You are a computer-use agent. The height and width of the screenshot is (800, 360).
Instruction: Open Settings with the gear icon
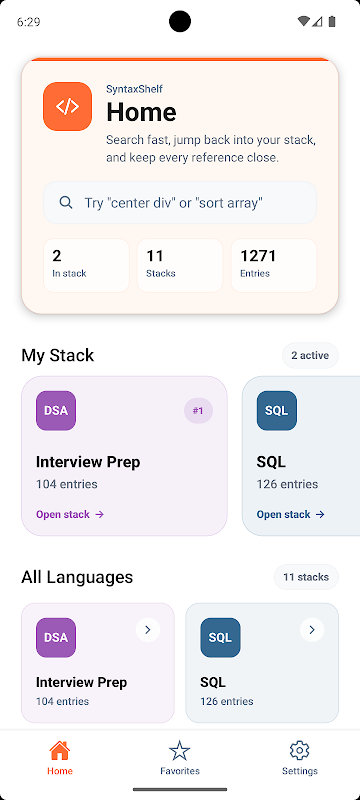pos(300,758)
